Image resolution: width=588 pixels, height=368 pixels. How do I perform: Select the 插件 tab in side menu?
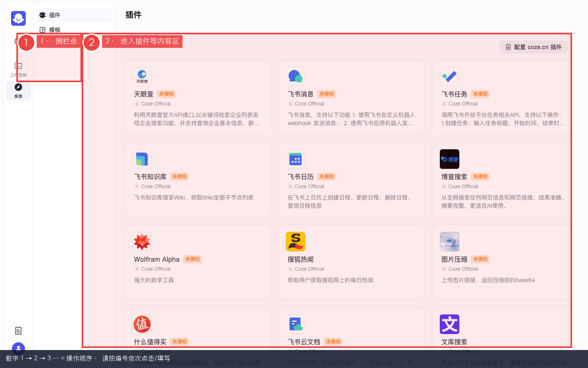[74, 15]
